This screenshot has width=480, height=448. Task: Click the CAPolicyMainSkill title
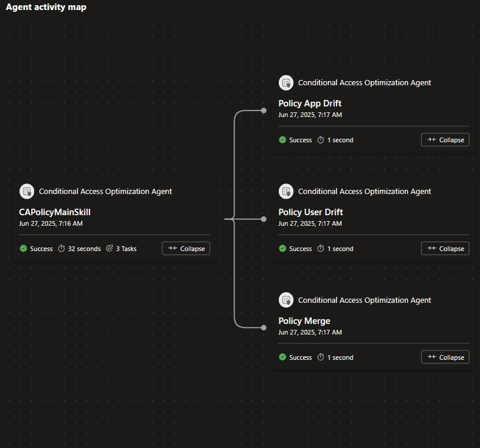point(55,212)
